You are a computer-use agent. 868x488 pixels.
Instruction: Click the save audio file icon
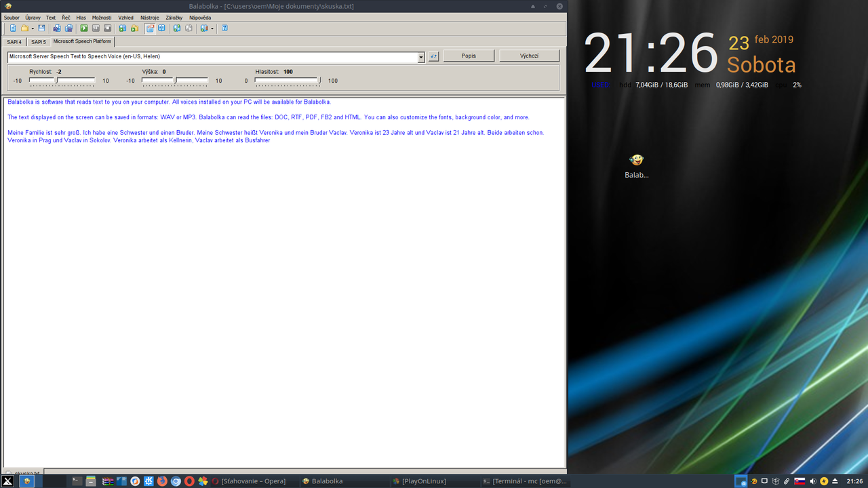pos(123,28)
